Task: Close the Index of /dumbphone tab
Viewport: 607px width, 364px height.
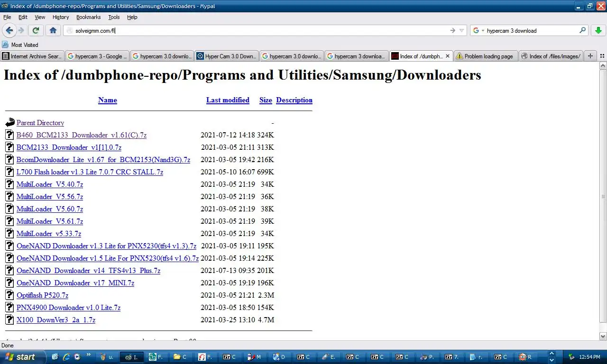Action: point(447,56)
